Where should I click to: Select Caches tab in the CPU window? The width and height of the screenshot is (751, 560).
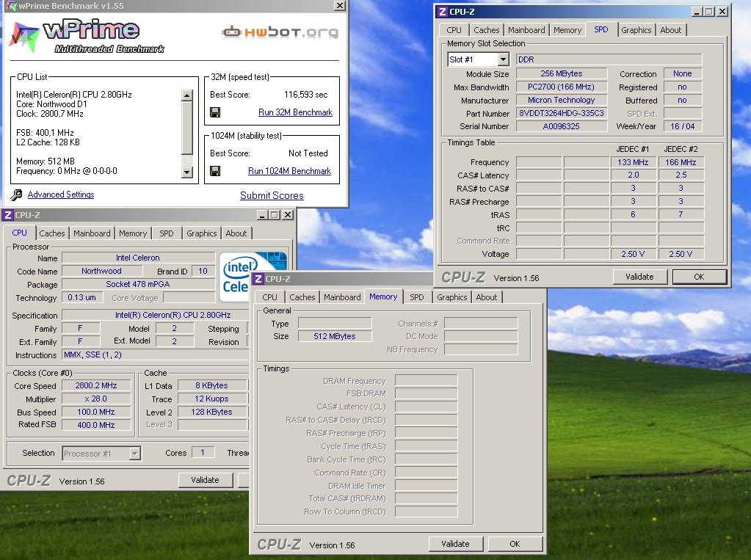point(51,233)
